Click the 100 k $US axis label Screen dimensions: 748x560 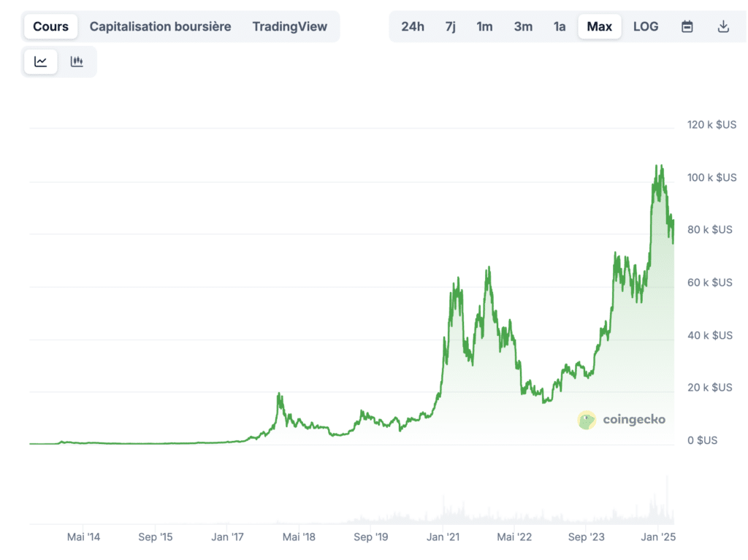pos(711,177)
